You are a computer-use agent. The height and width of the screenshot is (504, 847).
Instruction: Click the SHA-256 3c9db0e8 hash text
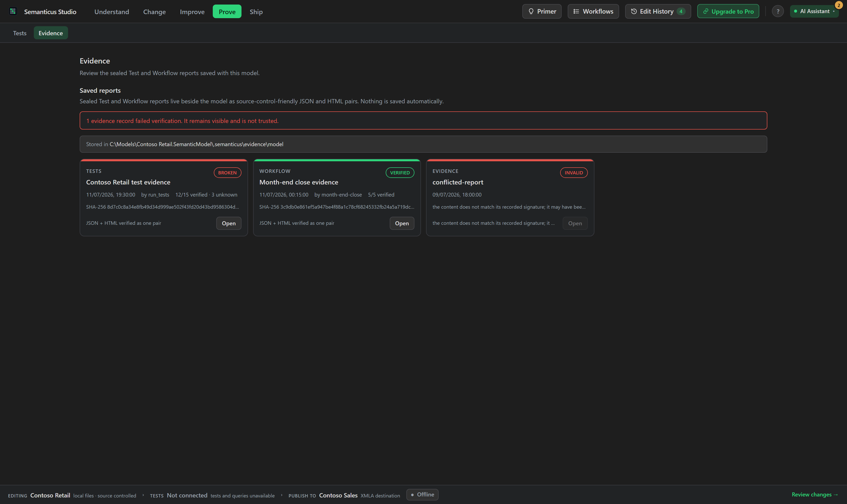(x=337, y=207)
